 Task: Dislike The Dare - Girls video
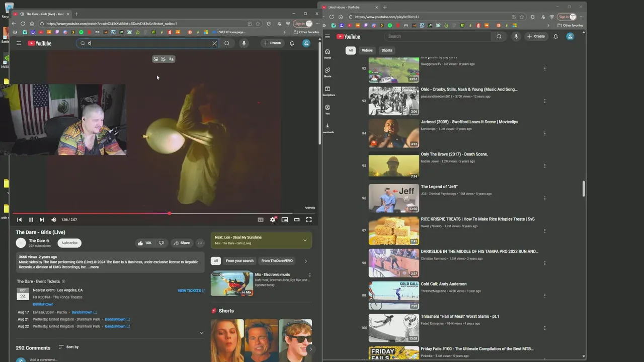coord(161,243)
